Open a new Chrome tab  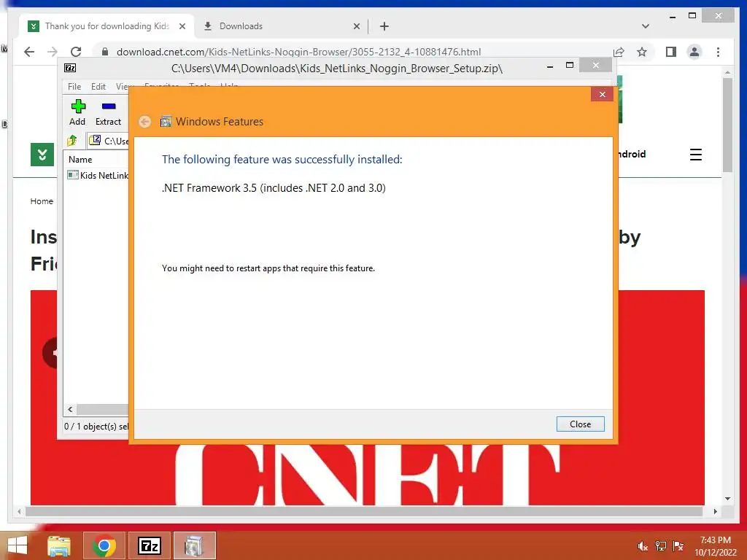384,26
